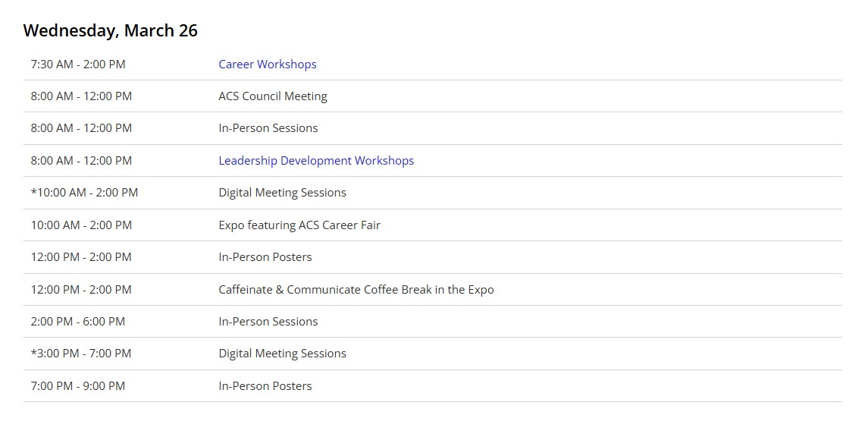This screenshot has height=434, width=868.
Task: Click In-Person Posters at 7:00 PM
Action: tap(265, 385)
